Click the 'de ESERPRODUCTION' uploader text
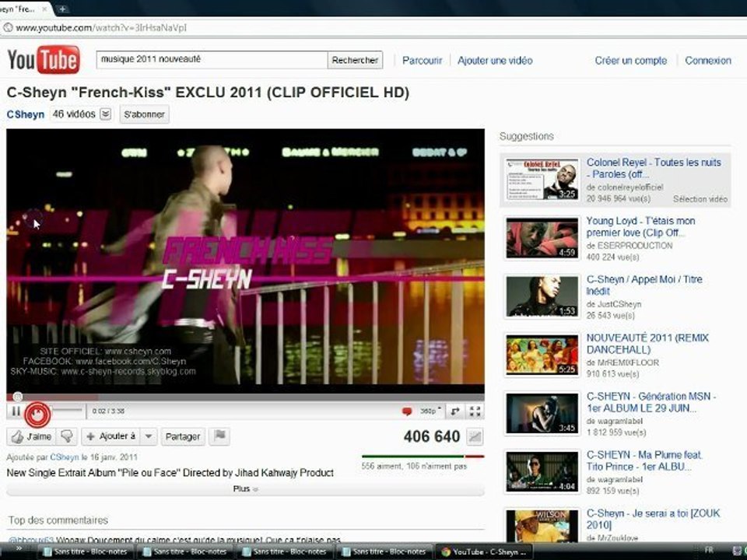The image size is (747, 560). pyautogui.click(x=630, y=246)
